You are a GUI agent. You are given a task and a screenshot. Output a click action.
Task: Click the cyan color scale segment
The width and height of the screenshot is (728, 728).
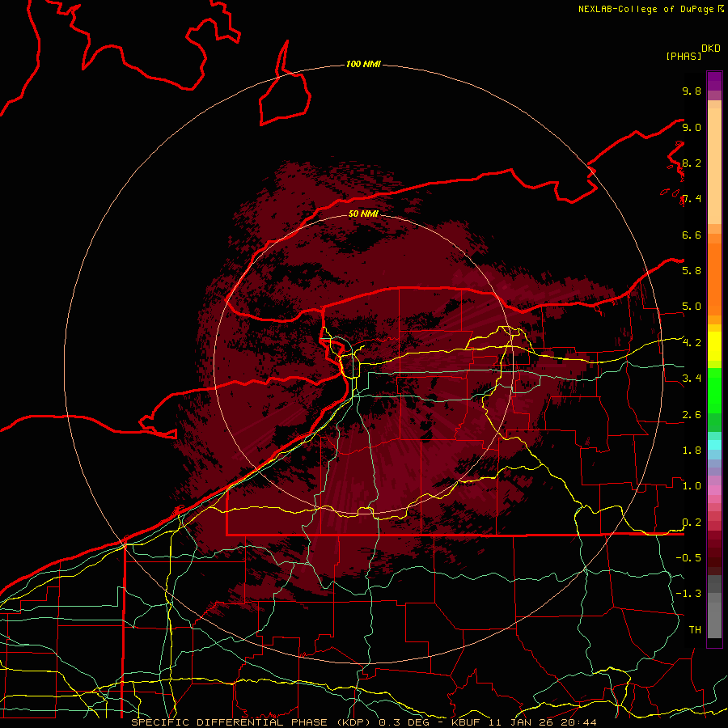[714, 445]
